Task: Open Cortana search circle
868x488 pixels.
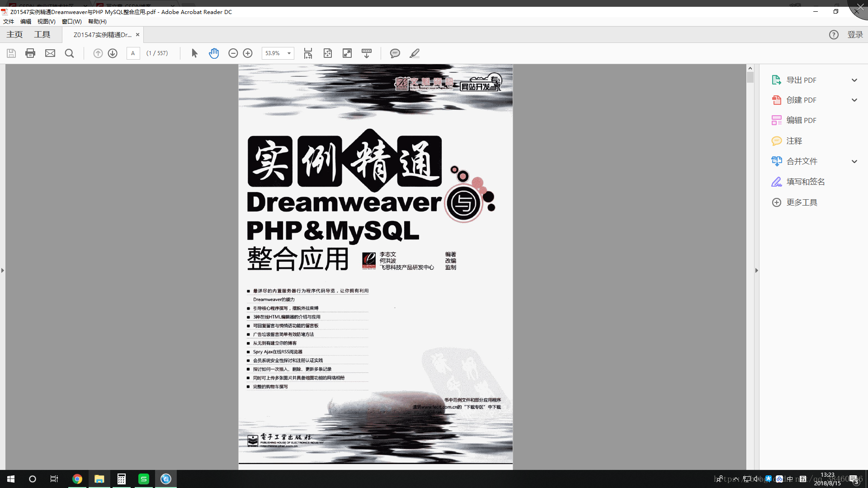Action: (x=33, y=479)
